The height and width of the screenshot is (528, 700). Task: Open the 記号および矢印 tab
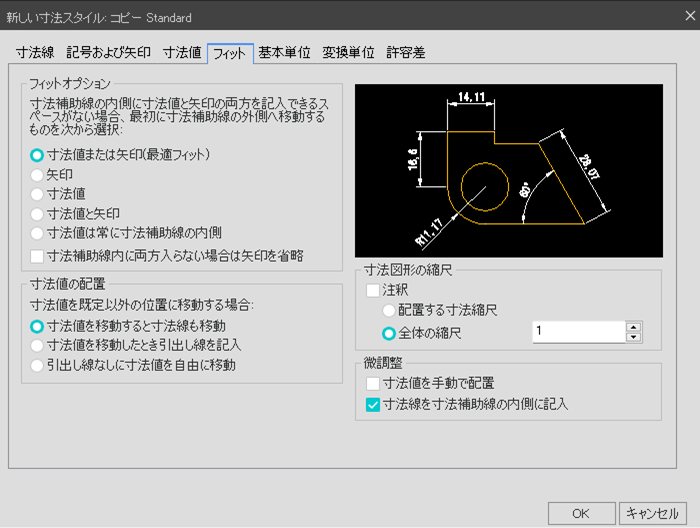coord(108,53)
